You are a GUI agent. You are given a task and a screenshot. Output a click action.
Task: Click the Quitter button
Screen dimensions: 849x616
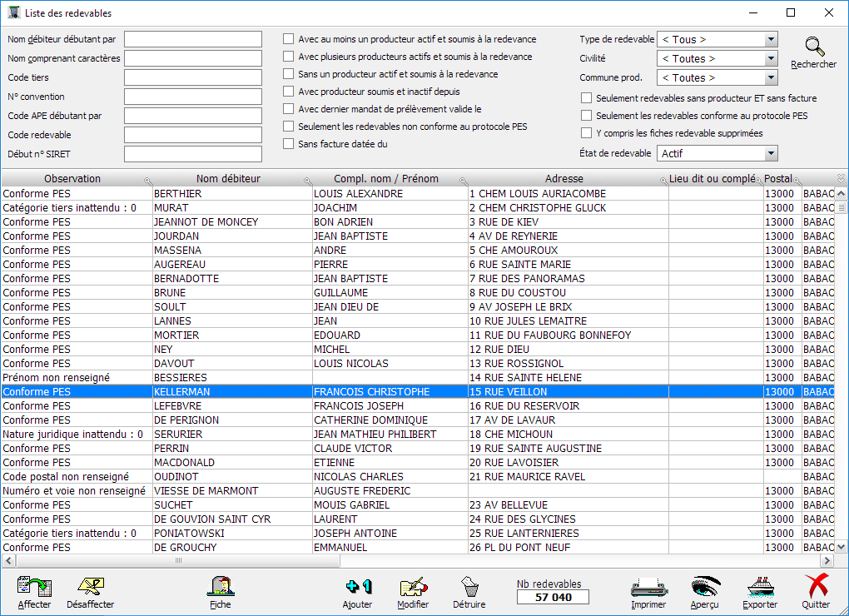tap(816, 591)
